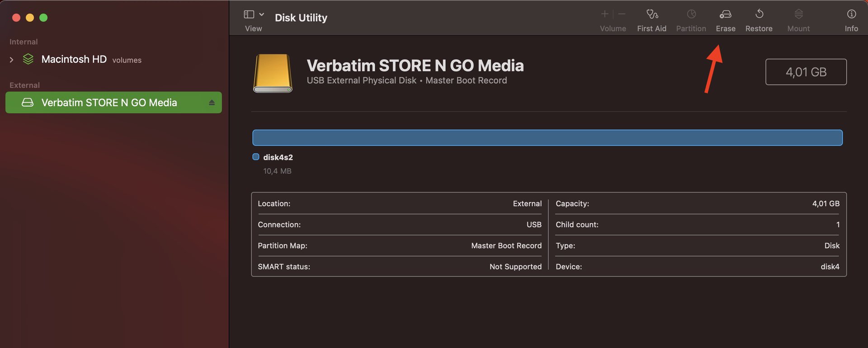Click the Child count value 1
Screen dimensions: 868x348
(x=838, y=225)
